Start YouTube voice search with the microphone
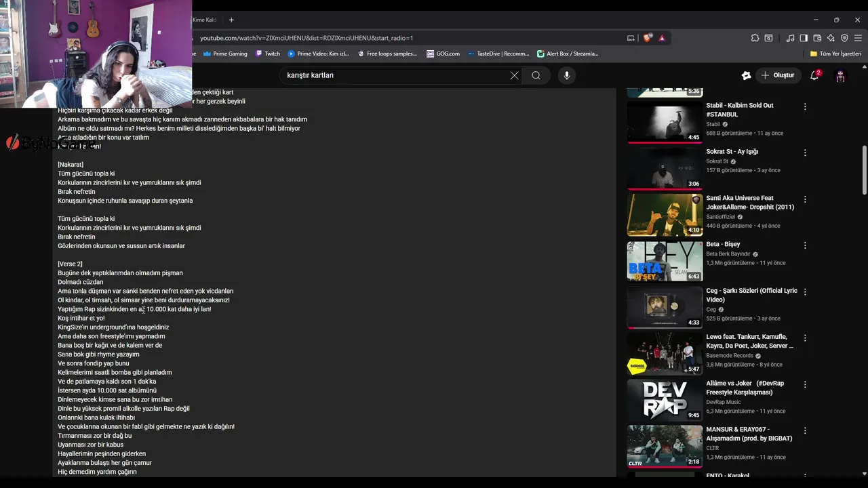 tap(567, 75)
